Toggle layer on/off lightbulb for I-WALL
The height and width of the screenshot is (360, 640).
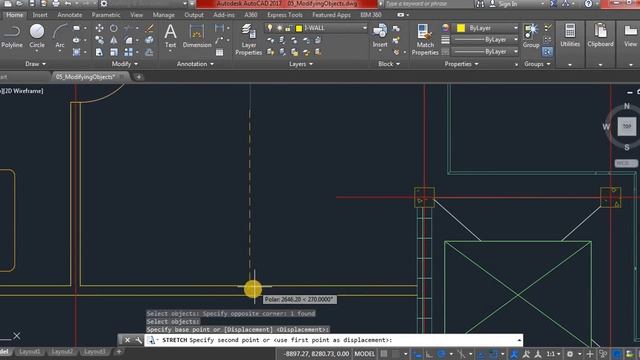(x=269, y=28)
